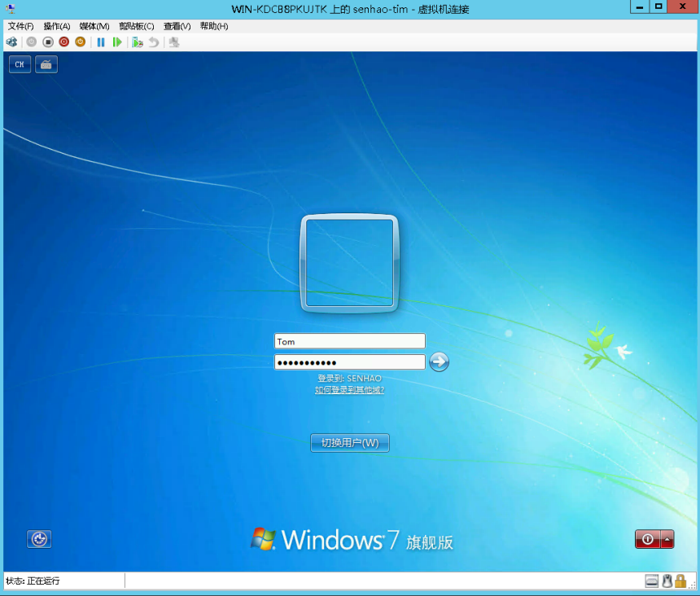The width and height of the screenshot is (700, 596).
Task: Save VM state with the orange icon
Action: point(81,42)
